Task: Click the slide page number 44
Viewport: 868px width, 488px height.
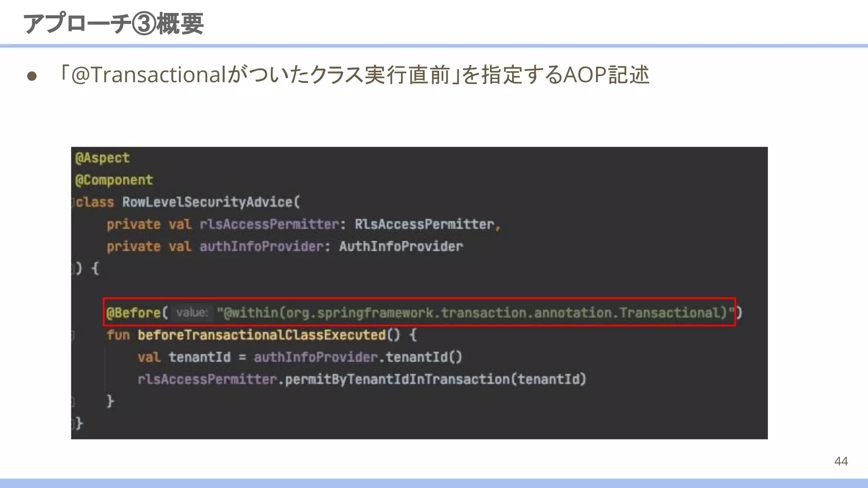Action: [841, 461]
